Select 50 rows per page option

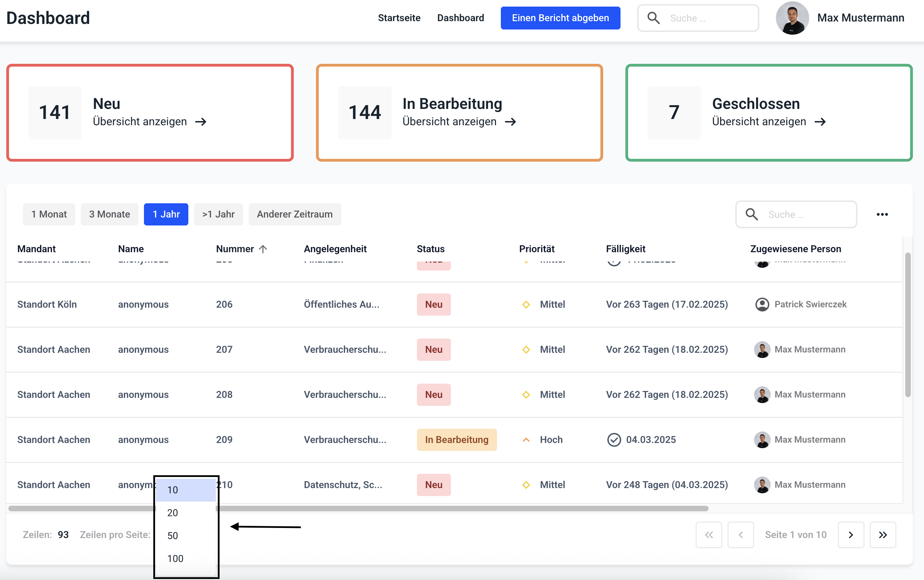tap(173, 536)
